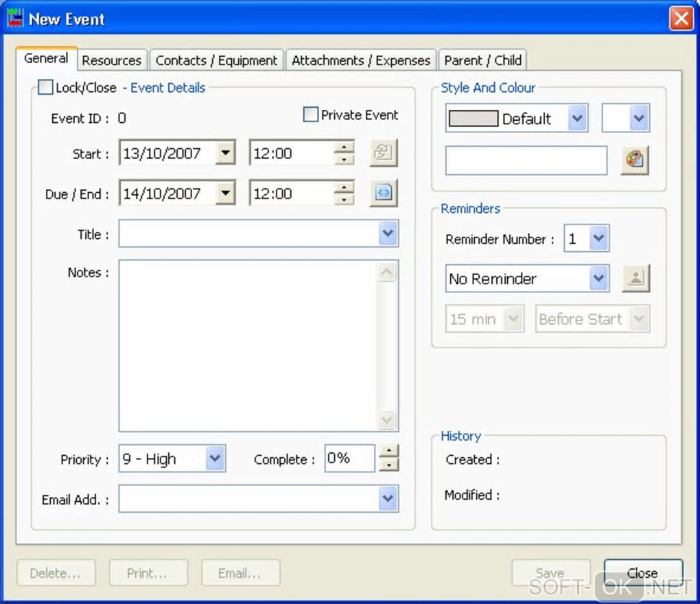Click the Default grey colour swatch
The height and width of the screenshot is (604, 700).
point(474,119)
